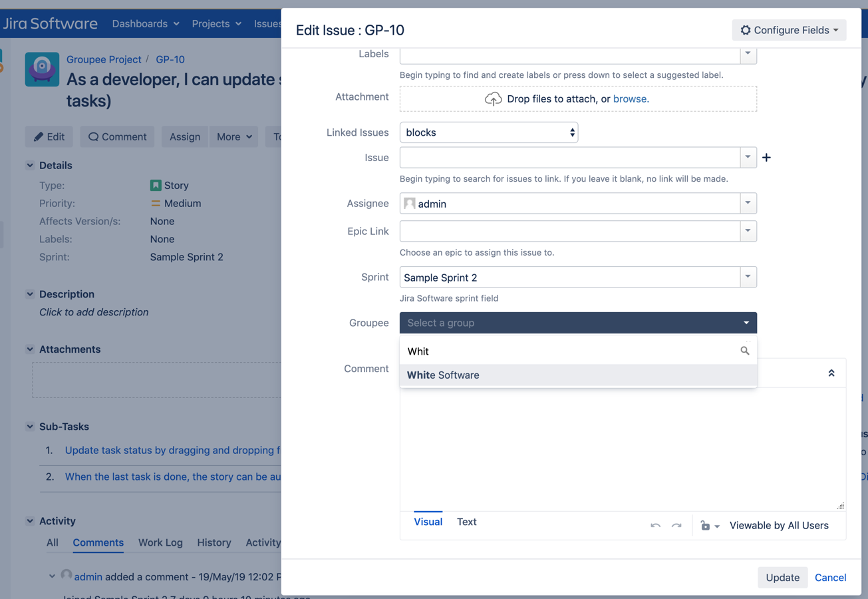Collapse the Sub-Tasks section
Image resolution: width=868 pixels, height=599 pixels.
(30, 427)
